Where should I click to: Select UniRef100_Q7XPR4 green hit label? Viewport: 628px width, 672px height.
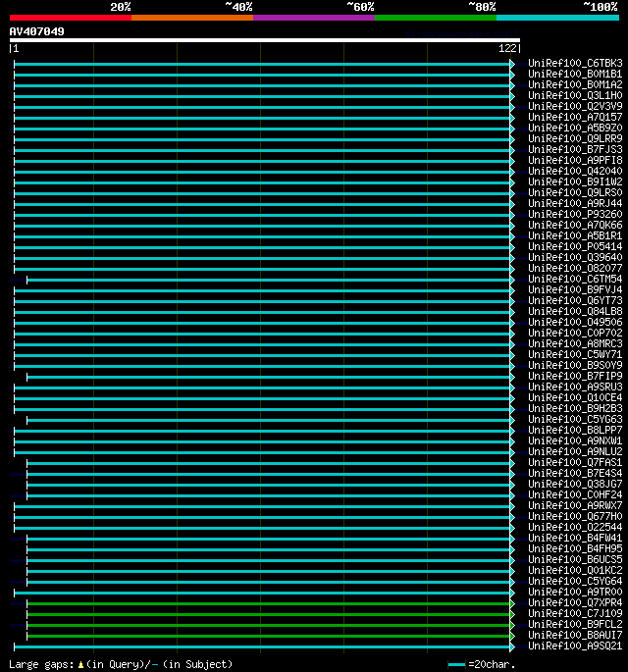[575, 603]
